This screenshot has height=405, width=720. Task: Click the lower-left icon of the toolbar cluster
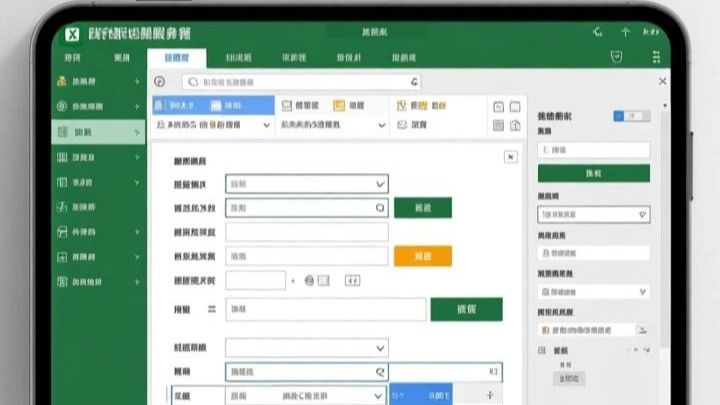click(498, 125)
